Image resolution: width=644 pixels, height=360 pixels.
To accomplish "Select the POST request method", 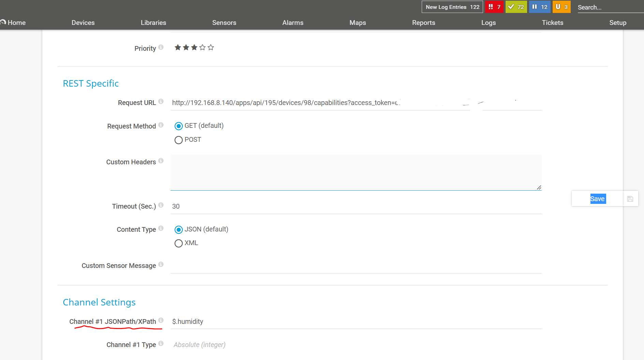I will point(178,140).
